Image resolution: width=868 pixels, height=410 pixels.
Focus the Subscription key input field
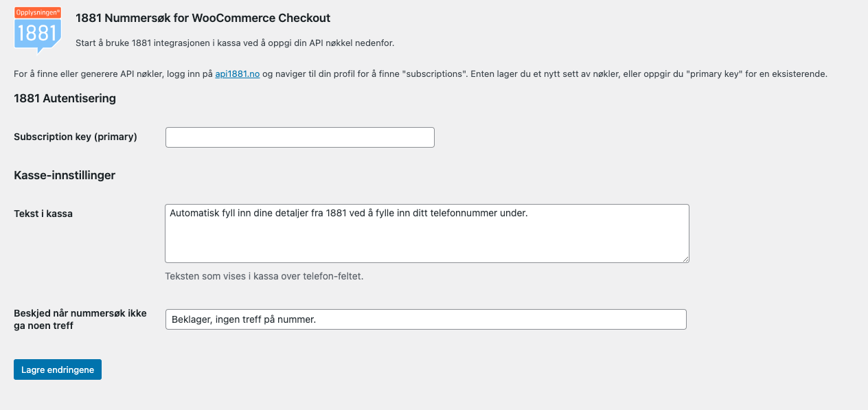pyautogui.click(x=300, y=137)
